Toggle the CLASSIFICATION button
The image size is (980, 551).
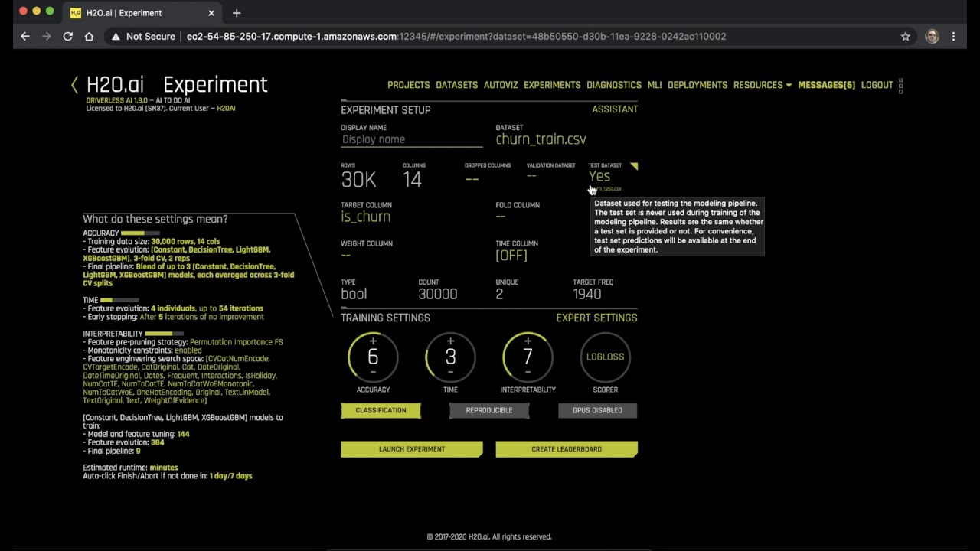[x=381, y=410]
